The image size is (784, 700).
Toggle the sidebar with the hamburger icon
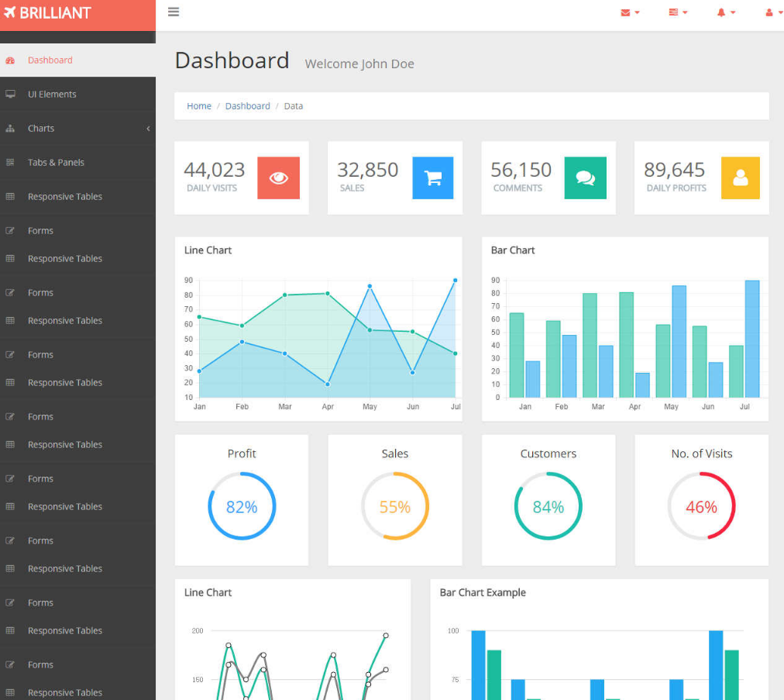[x=174, y=12]
